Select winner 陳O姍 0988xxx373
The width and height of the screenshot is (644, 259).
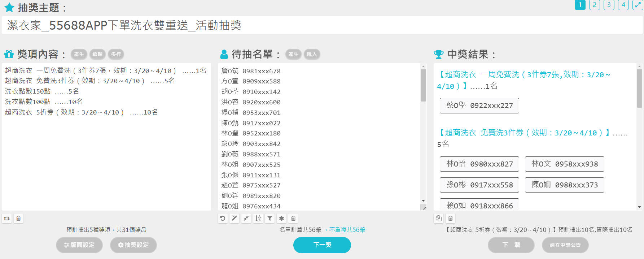click(x=565, y=185)
